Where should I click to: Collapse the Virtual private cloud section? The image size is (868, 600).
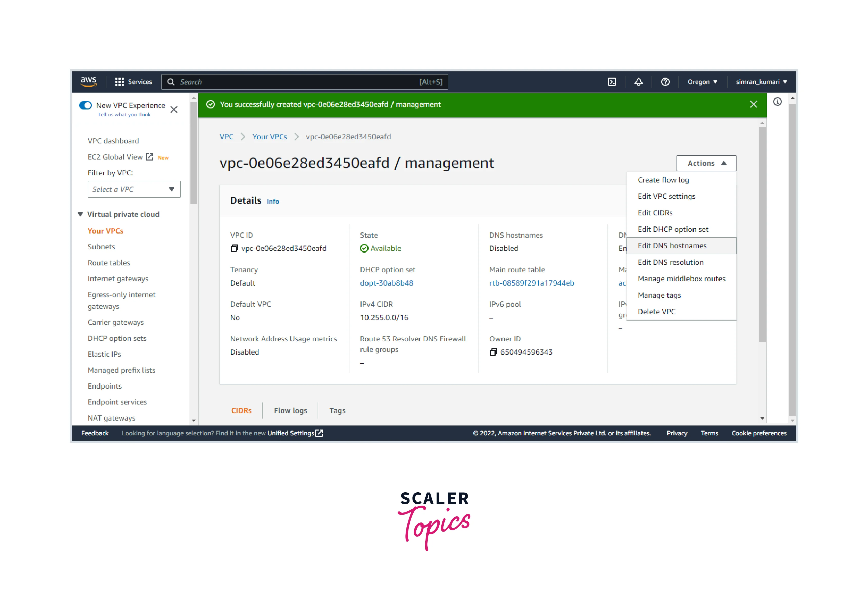(x=80, y=214)
